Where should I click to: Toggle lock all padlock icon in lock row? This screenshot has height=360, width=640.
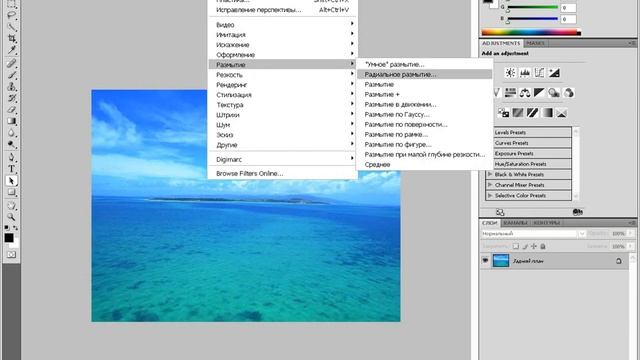(x=543, y=246)
